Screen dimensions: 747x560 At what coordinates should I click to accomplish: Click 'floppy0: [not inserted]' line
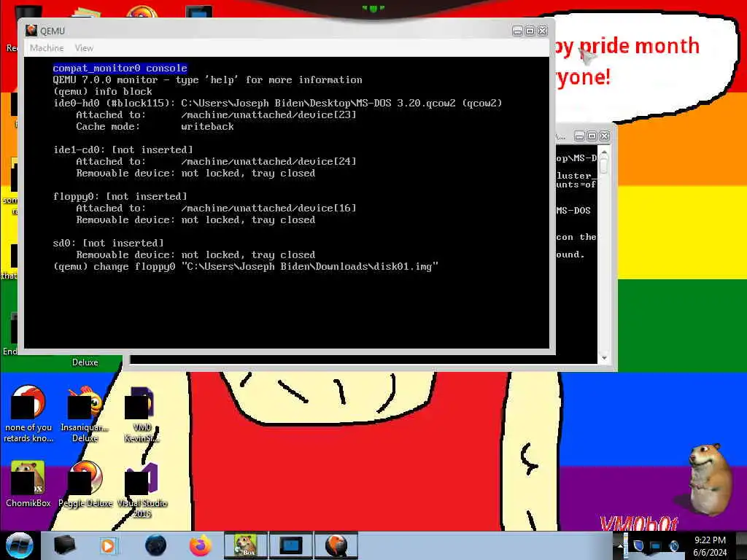click(x=120, y=196)
